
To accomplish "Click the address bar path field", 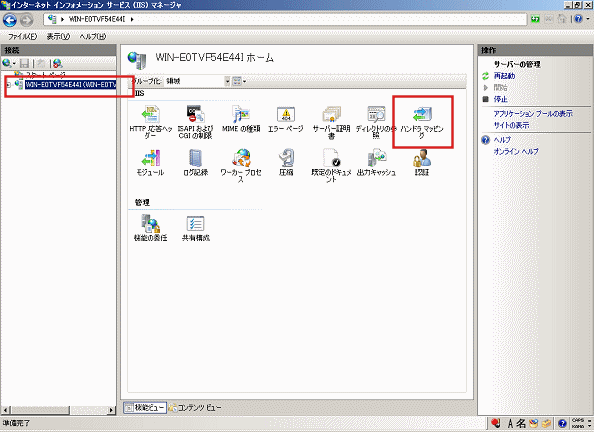I will pyautogui.click(x=285, y=19).
